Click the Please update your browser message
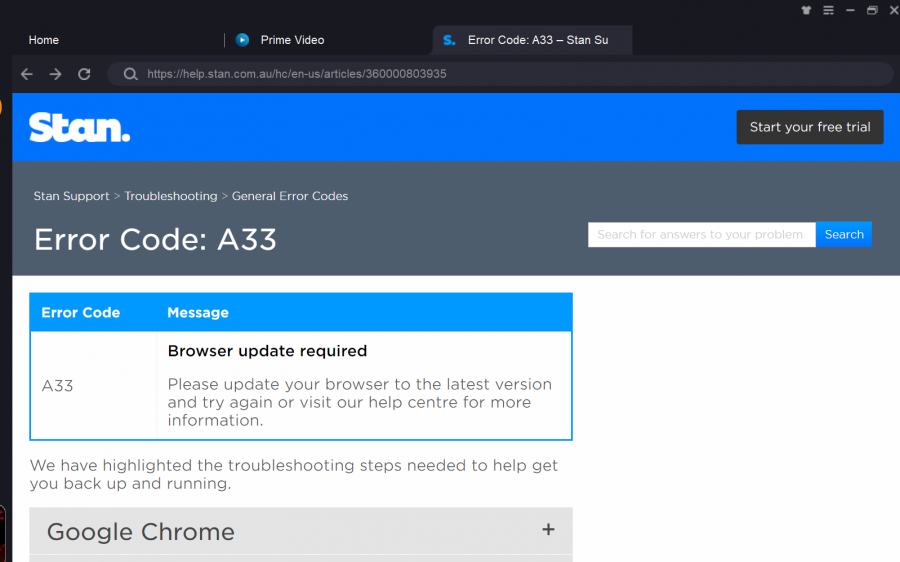Image resolution: width=900 pixels, height=562 pixels. coord(360,402)
